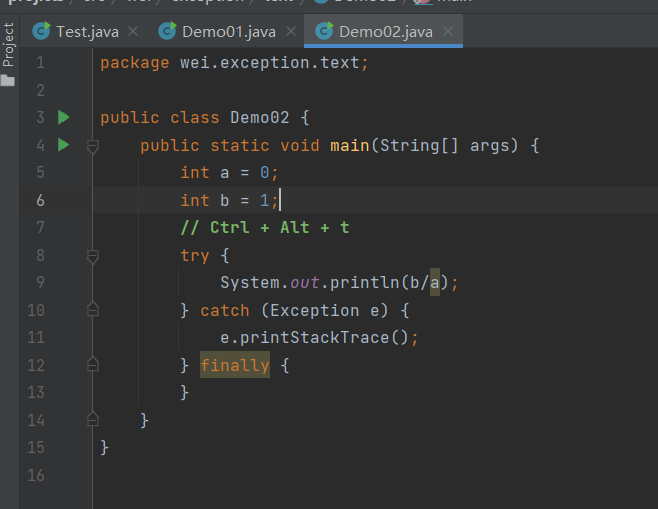
Task: Click the '// Ctrl + Alt + t' comment
Action: coord(265,228)
